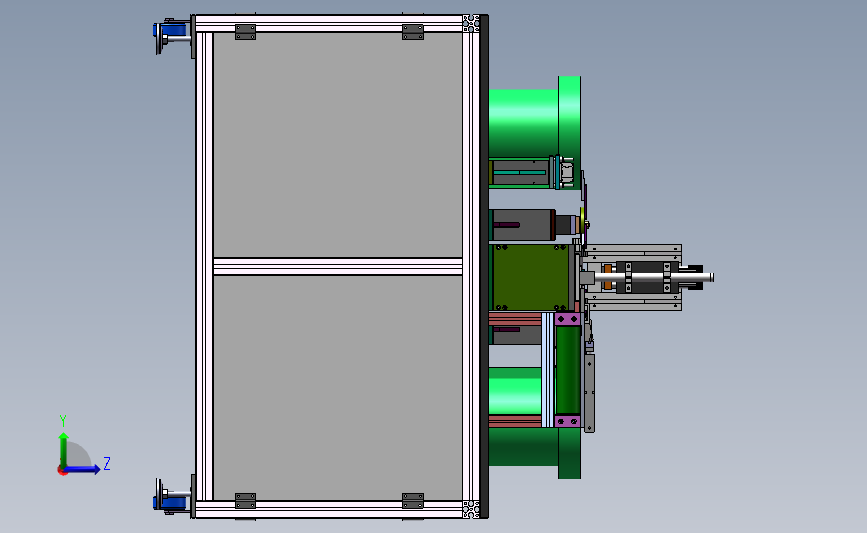Viewport: 867px width, 533px height.
Task: Select the yellow disc near the motor
Action: coord(582,221)
